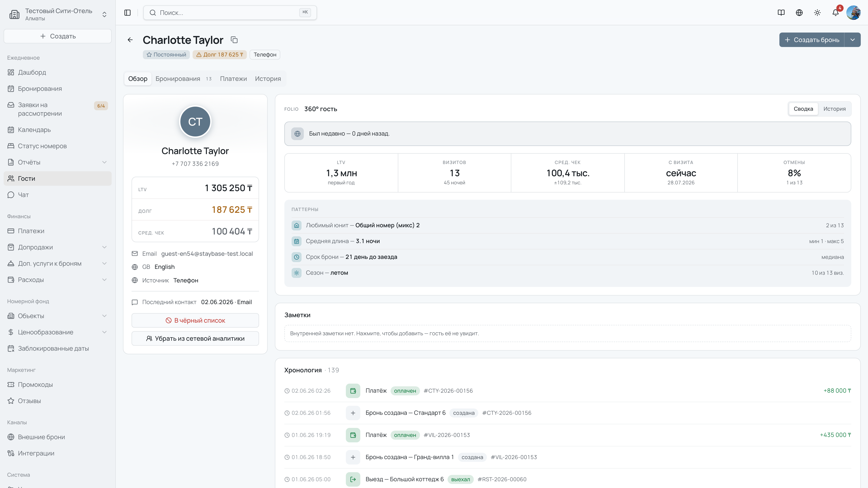Open the language globe icon in header
This screenshot has height=488, width=868.
click(x=799, y=12)
